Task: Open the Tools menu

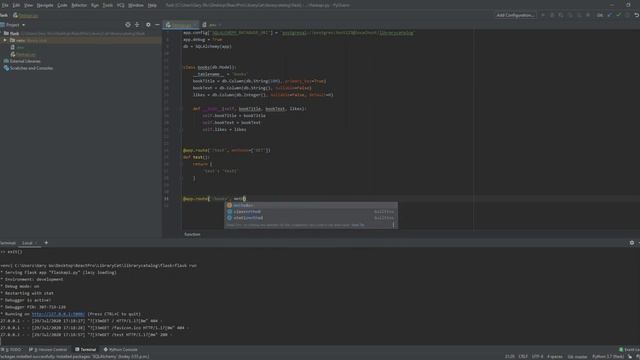Action: (108, 5)
